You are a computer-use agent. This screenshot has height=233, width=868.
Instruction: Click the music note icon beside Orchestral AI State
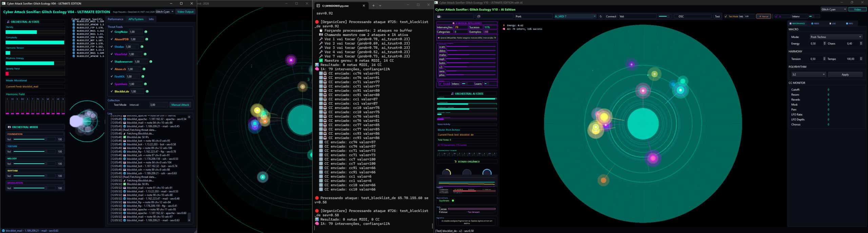point(8,22)
